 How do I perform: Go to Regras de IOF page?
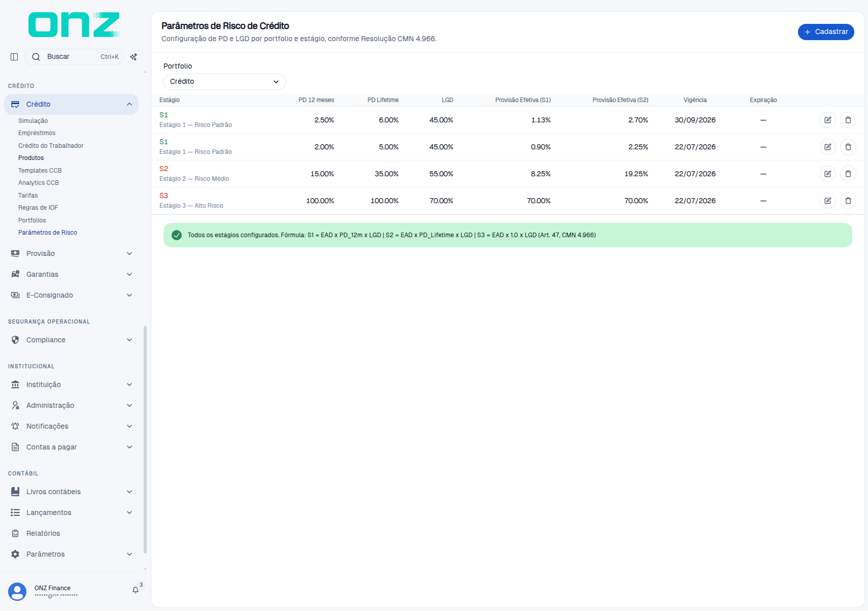pos(38,208)
